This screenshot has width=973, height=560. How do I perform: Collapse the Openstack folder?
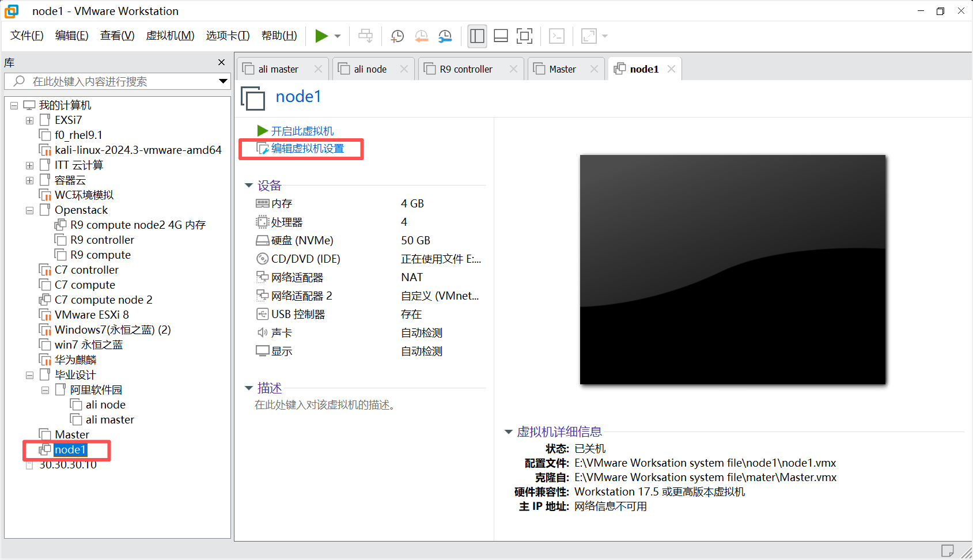(x=29, y=210)
